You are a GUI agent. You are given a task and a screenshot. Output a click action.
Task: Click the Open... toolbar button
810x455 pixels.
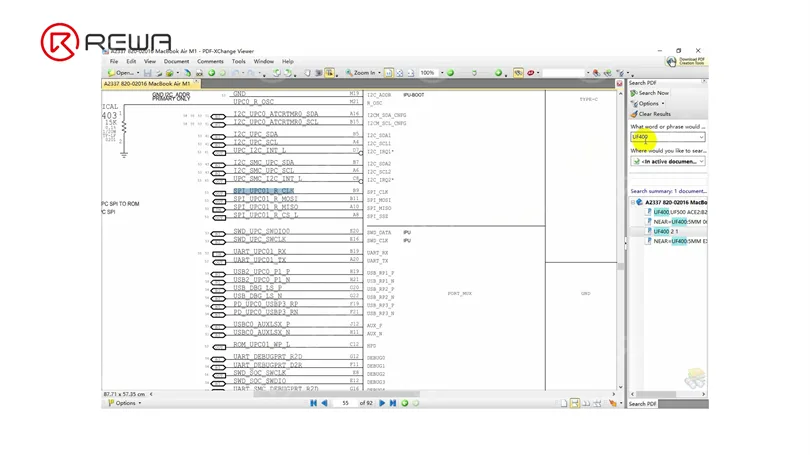coord(121,73)
